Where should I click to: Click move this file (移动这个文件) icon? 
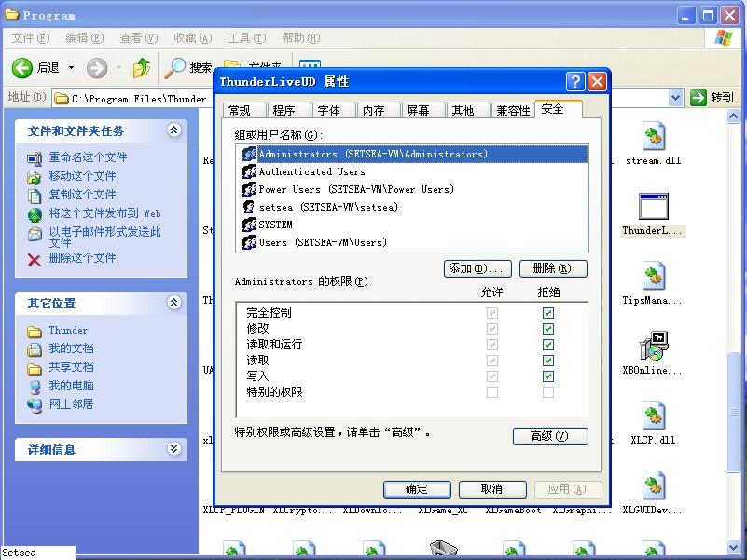pyautogui.click(x=35, y=177)
